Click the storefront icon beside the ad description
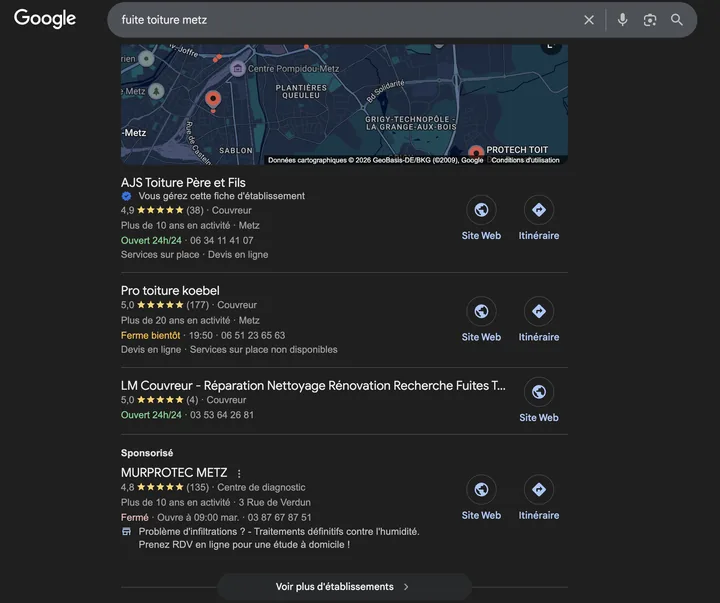720x603 pixels. (x=126, y=531)
